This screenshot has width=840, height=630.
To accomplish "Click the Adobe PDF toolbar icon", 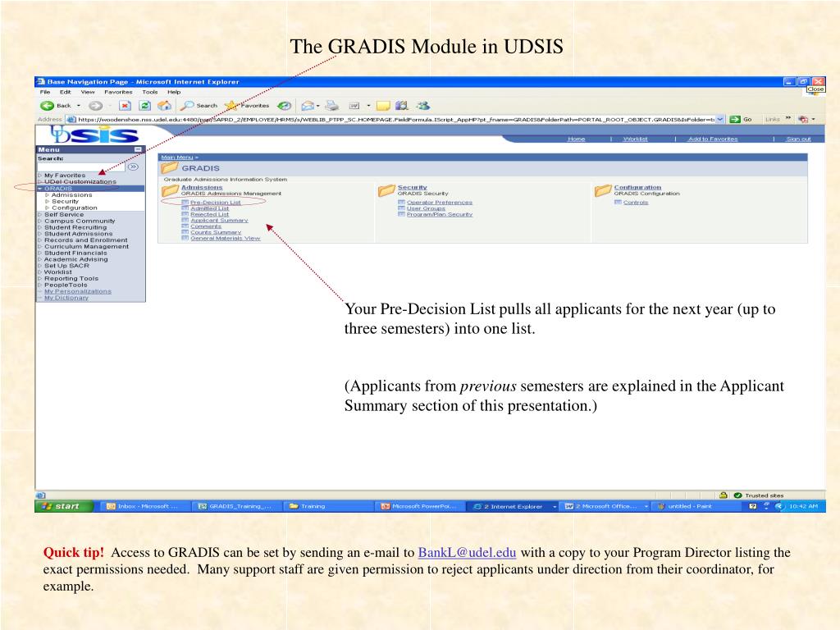I will pyautogui.click(x=803, y=120).
